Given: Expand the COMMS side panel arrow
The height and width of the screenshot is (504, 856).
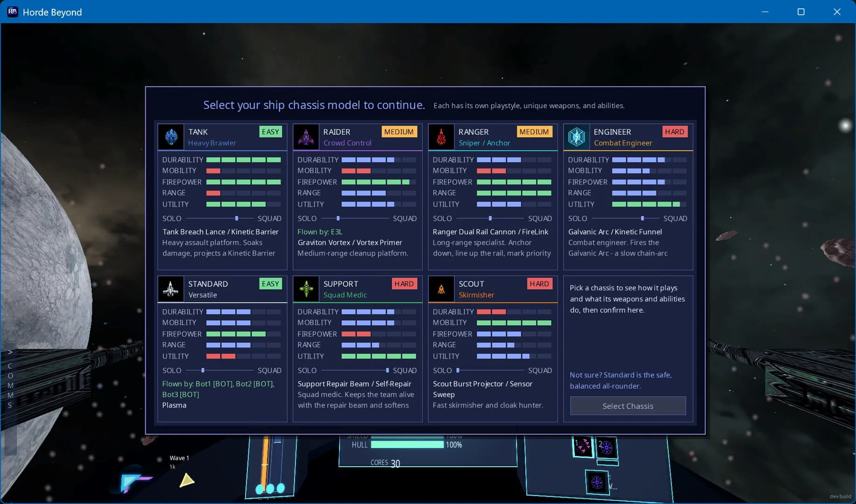Looking at the screenshot, I should (10, 352).
